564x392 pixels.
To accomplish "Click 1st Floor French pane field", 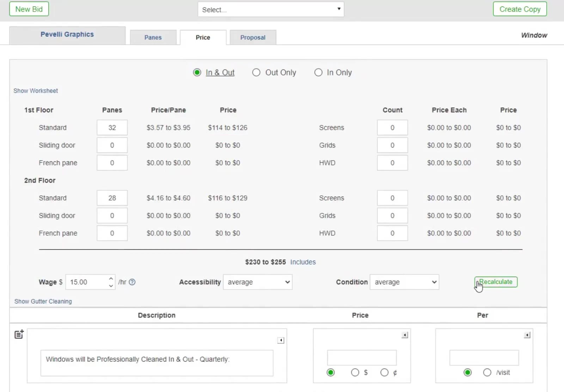I will pyautogui.click(x=112, y=163).
